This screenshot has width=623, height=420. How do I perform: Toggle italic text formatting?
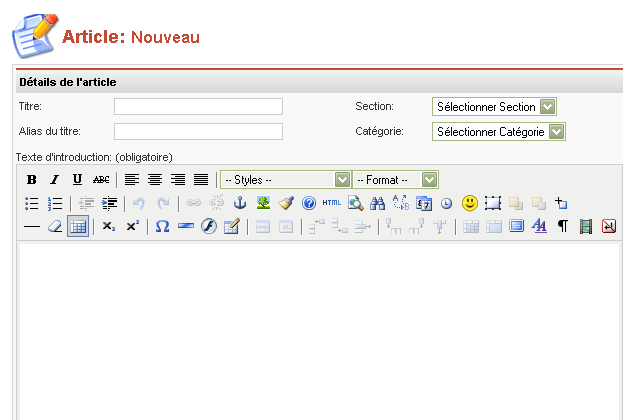point(55,180)
